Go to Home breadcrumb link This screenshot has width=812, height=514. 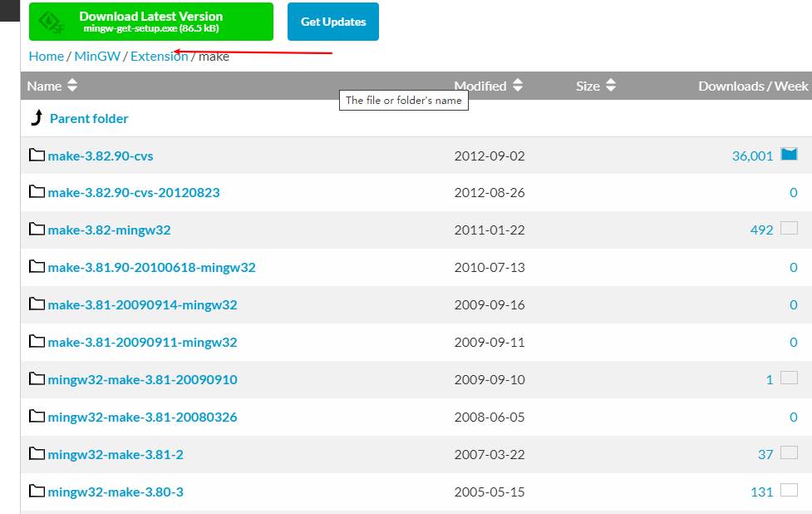click(x=46, y=56)
